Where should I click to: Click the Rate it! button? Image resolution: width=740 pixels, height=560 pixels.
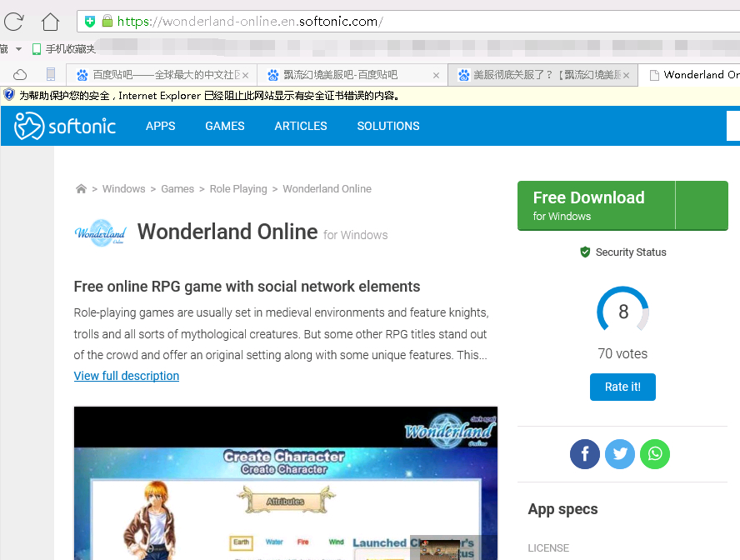(x=622, y=387)
